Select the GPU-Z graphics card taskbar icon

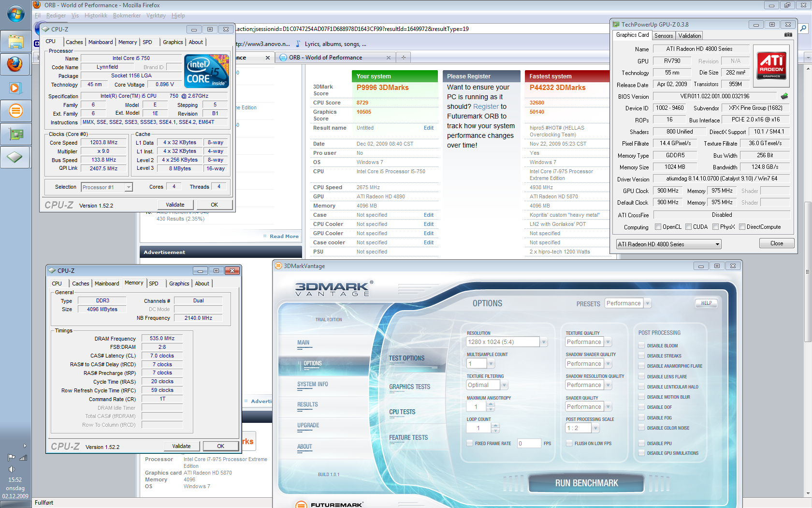coord(15,134)
